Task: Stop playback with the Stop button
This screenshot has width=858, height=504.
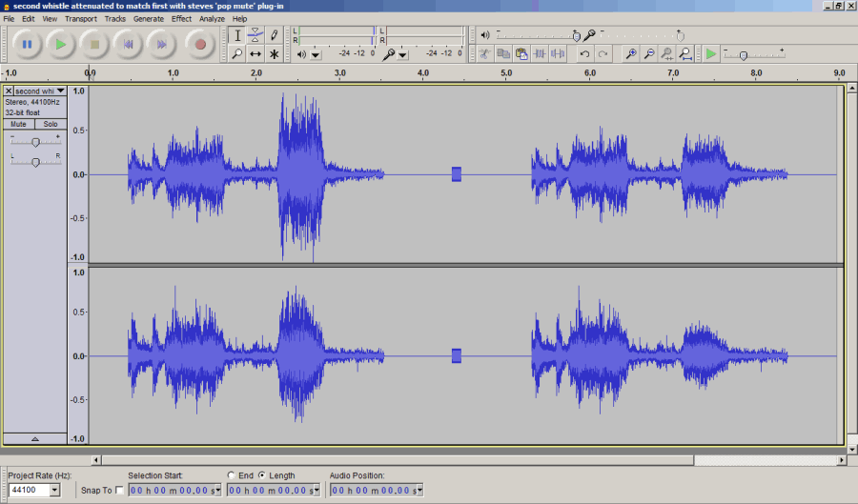Action: (x=94, y=44)
